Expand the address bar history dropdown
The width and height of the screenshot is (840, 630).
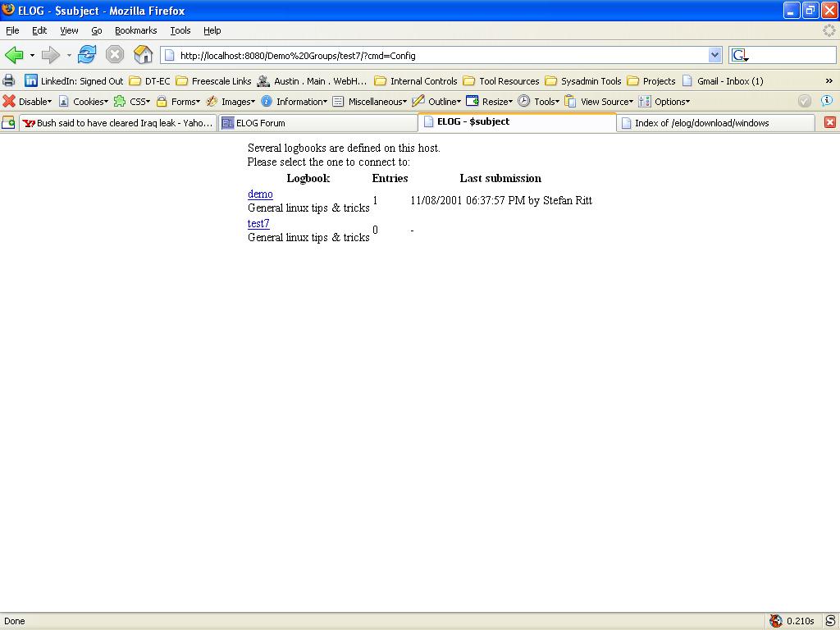click(714, 55)
